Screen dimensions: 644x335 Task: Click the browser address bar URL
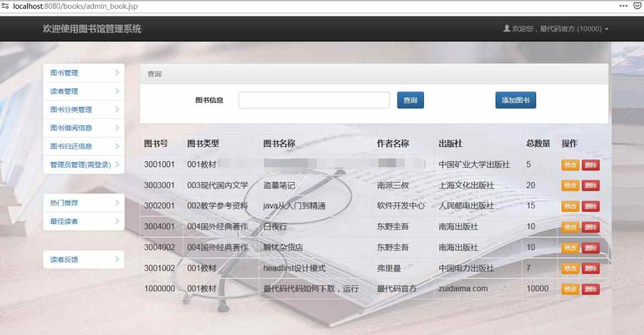[75, 6]
